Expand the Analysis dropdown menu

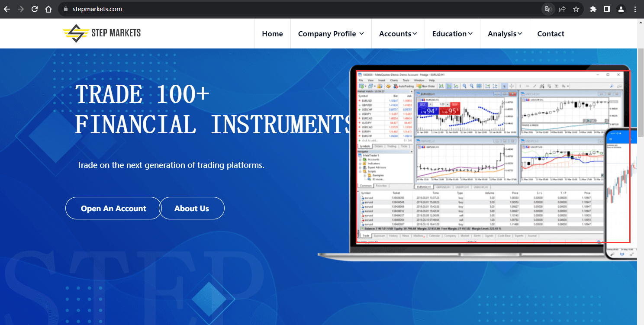[505, 34]
